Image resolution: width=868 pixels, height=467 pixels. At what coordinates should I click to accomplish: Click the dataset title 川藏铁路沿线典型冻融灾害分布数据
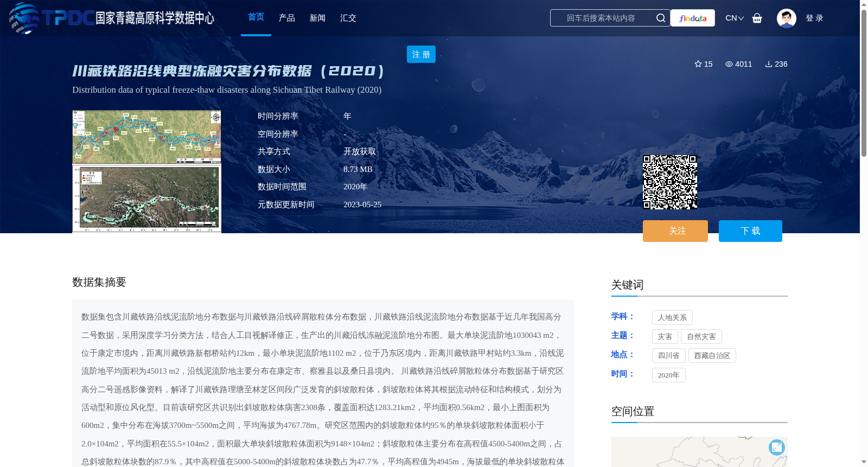(229, 71)
